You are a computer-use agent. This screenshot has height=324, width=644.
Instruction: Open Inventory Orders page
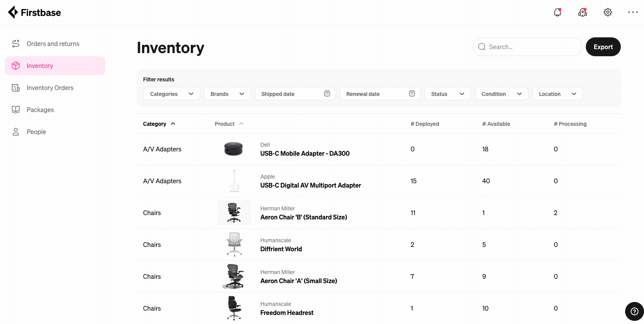55,88
